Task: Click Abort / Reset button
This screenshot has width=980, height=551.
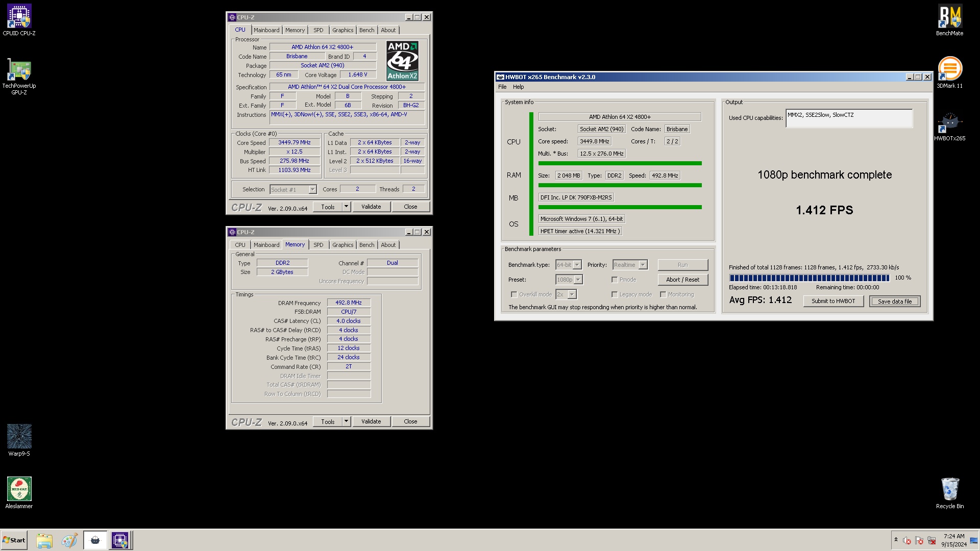Action: 682,280
